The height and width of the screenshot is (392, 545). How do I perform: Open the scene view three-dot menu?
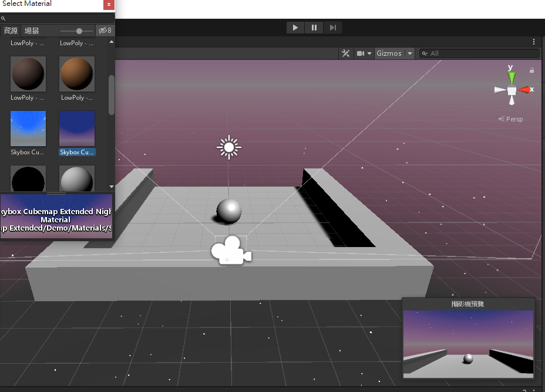[x=534, y=42]
